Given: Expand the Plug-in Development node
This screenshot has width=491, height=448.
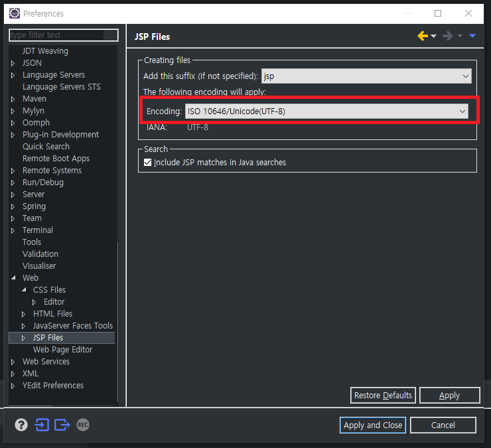Looking at the screenshot, I should coord(13,135).
